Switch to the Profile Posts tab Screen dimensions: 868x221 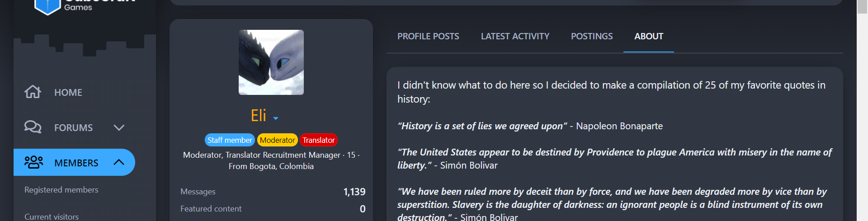pyautogui.click(x=428, y=36)
